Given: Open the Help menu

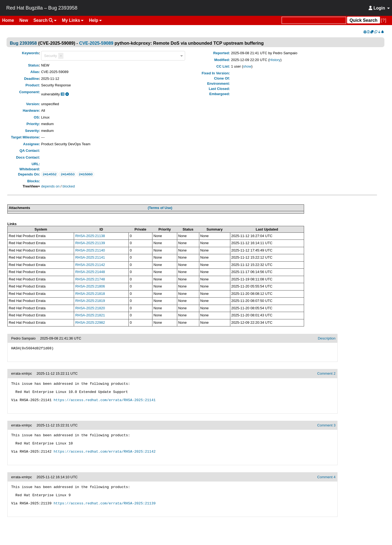Looking at the screenshot, I should coord(95,20).
